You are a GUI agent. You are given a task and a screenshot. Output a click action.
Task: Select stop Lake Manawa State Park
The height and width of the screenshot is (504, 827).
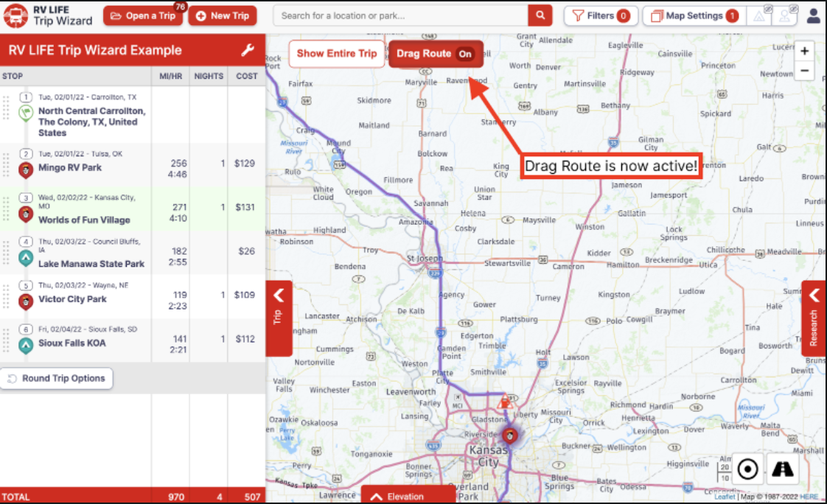91,264
